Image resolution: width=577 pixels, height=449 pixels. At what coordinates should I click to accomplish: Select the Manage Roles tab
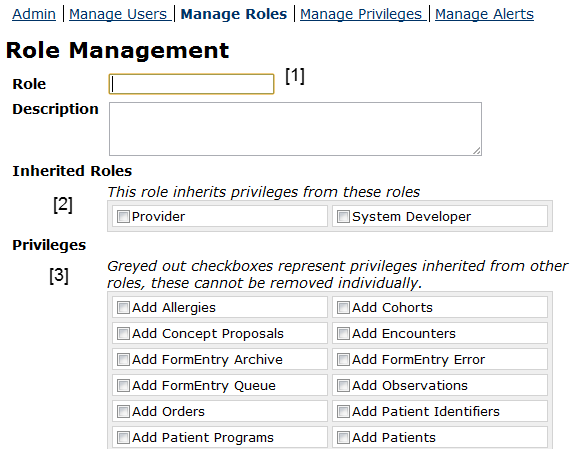click(234, 14)
